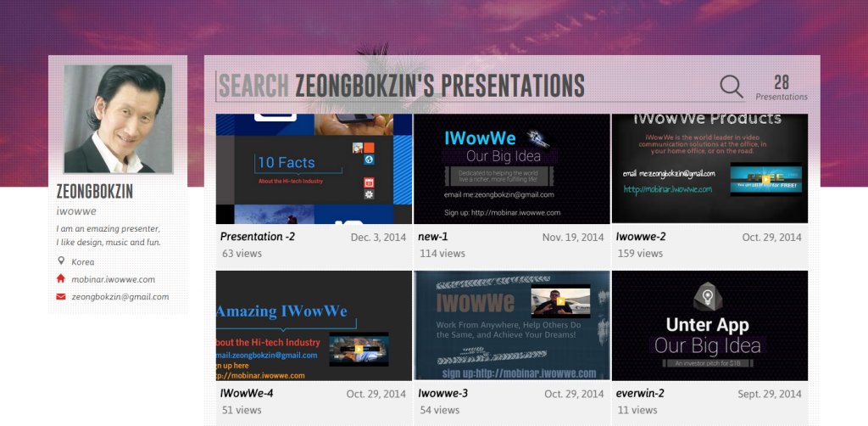Click play button on Iwowwe-3 thumbnail video
868x426 pixels.
coord(560,302)
